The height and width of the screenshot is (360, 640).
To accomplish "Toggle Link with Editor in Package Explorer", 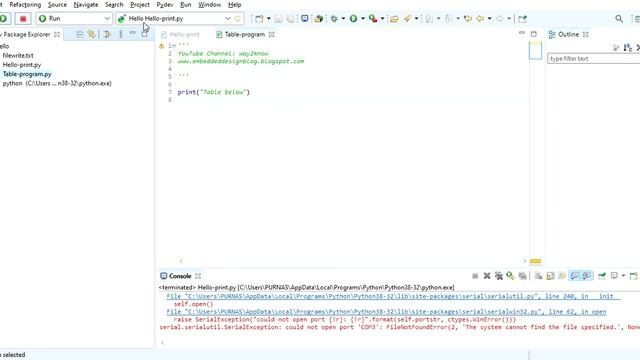I will click(x=91, y=34).
